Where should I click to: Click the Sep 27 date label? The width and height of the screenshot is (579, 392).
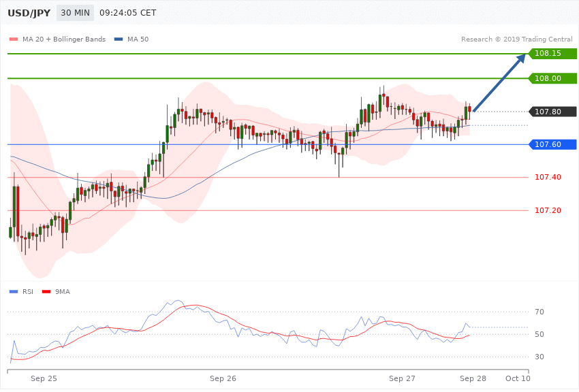point(402,378)
